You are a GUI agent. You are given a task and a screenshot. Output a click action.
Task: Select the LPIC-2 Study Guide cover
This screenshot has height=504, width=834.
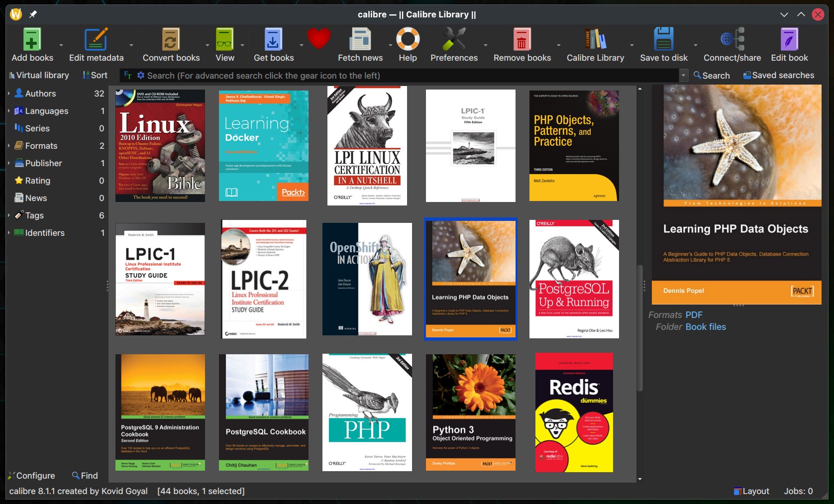coord(264,279)
